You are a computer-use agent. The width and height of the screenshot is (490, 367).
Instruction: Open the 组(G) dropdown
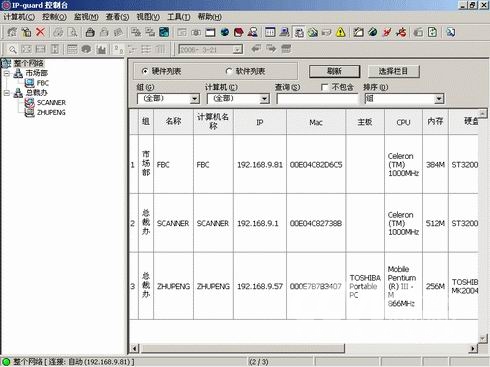click(x=195, y=99)
